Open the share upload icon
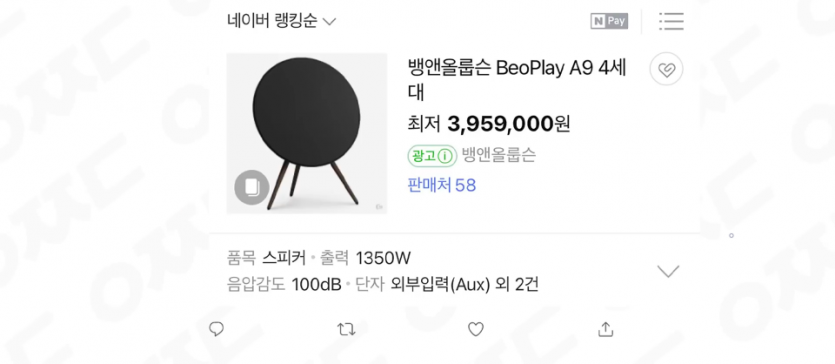 [x=605, y=330]
